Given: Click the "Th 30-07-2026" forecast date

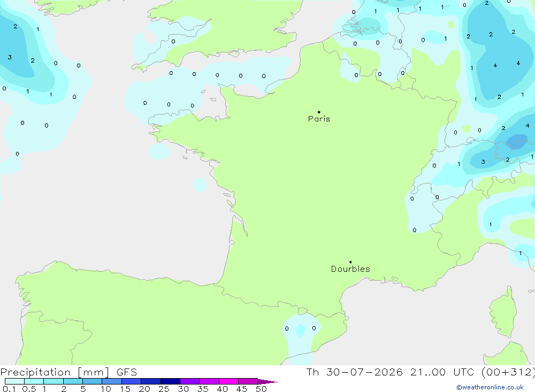Looking at the screenshot, I should pyautogui.click(x=355, y=372).
